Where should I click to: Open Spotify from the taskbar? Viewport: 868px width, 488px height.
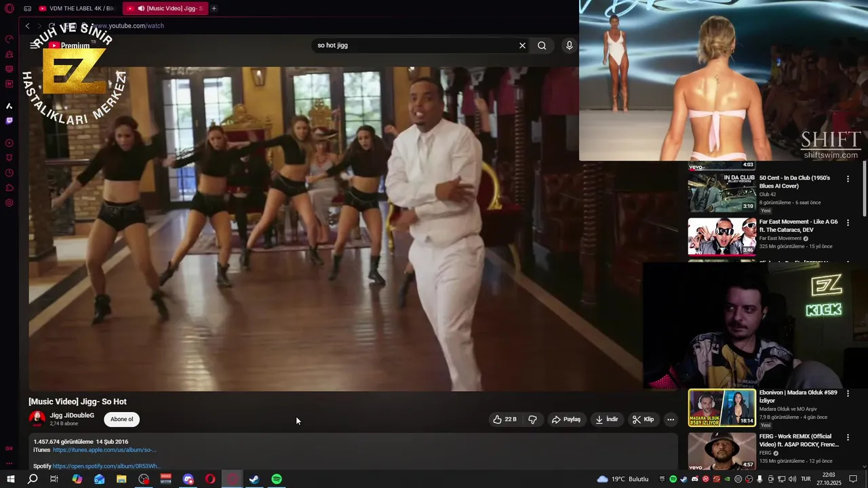coord(277,479)
